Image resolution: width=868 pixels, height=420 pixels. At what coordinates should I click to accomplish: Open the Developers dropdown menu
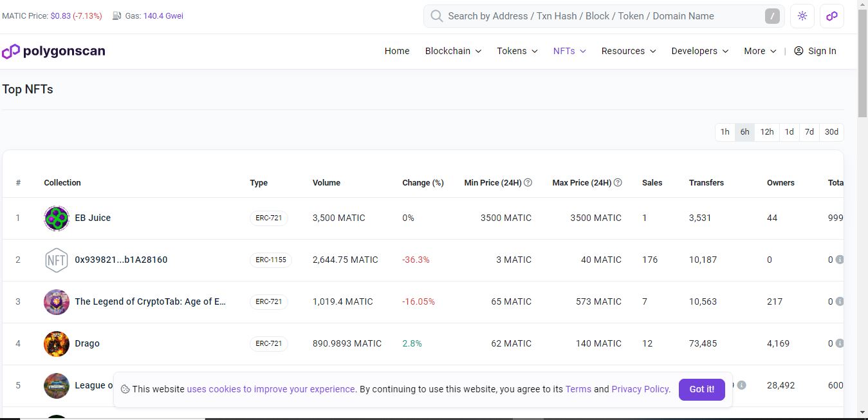click(x=699, y=52)
